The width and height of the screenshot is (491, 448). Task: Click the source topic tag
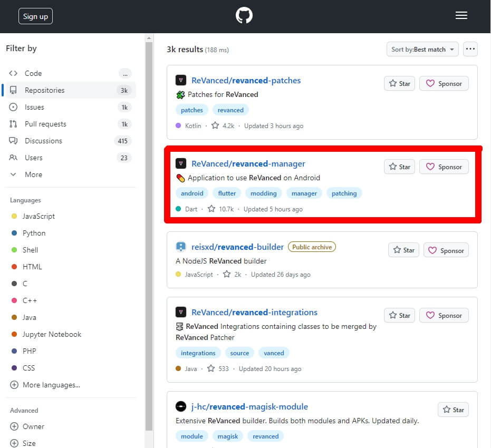(x=239, y=353)
